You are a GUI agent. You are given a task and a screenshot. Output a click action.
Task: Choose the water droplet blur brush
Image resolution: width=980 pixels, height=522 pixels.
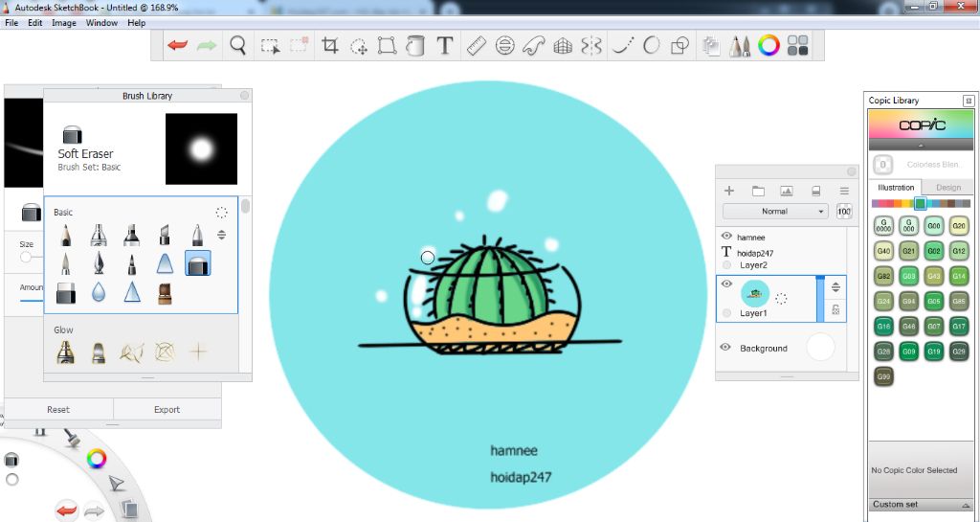pos(99,292)
